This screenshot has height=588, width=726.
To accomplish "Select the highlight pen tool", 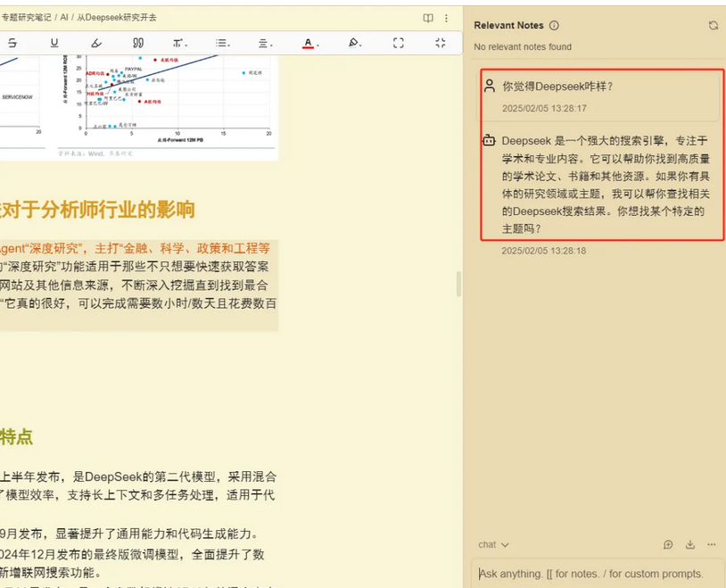I will [95, 42].
